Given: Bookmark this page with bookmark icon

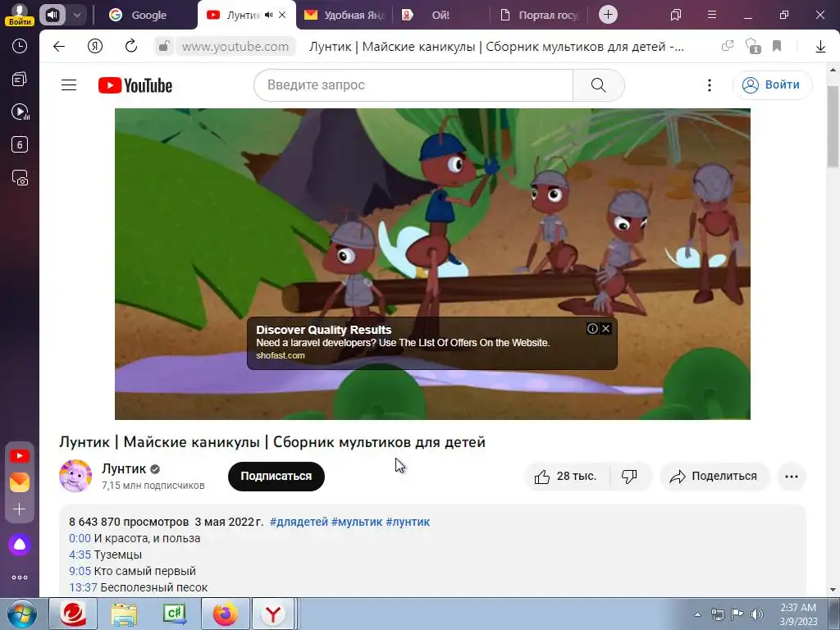Looking at the screenshot, I should tap(777, 46).
